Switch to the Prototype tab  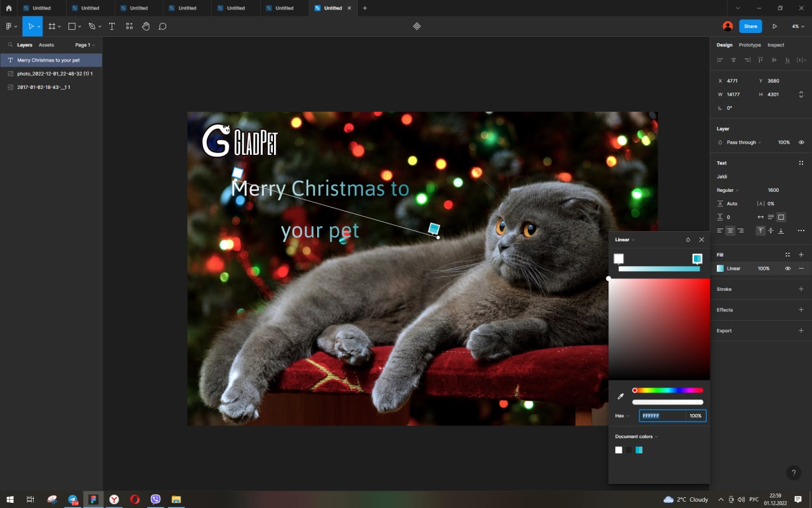click(x=750, y=45)
